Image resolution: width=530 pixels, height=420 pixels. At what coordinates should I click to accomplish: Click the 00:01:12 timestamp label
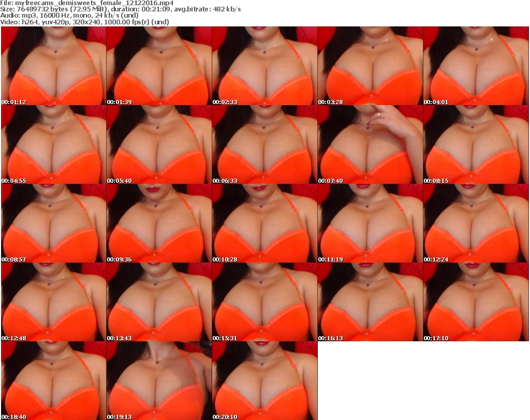click(14, 102)
